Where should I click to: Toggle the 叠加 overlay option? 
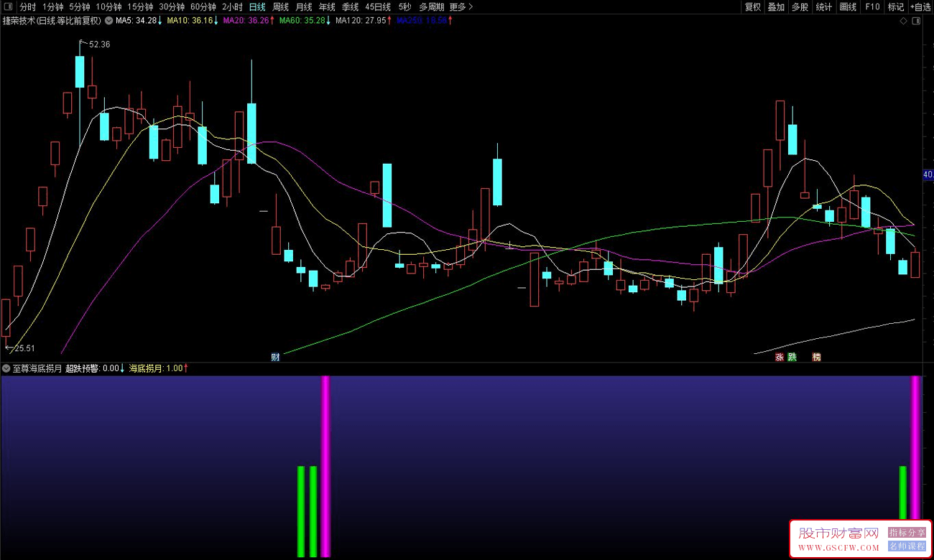[x=776, y=6]
